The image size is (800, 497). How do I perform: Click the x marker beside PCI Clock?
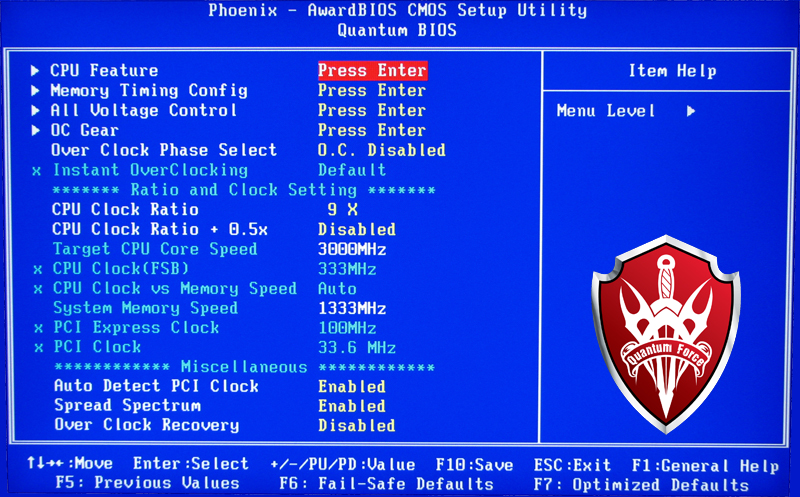click(x=38, y=348)
